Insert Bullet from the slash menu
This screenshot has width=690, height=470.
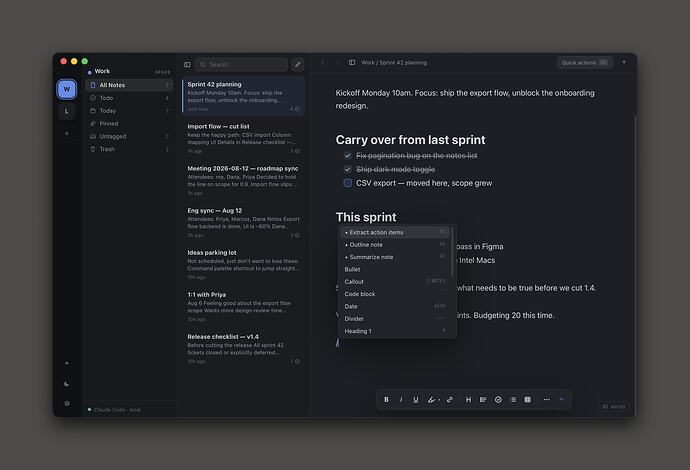[395, 269]
